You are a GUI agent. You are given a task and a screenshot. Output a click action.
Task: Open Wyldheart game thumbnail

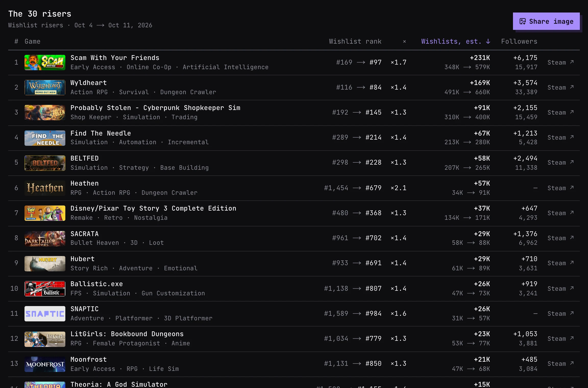click(x=45, y=87)
